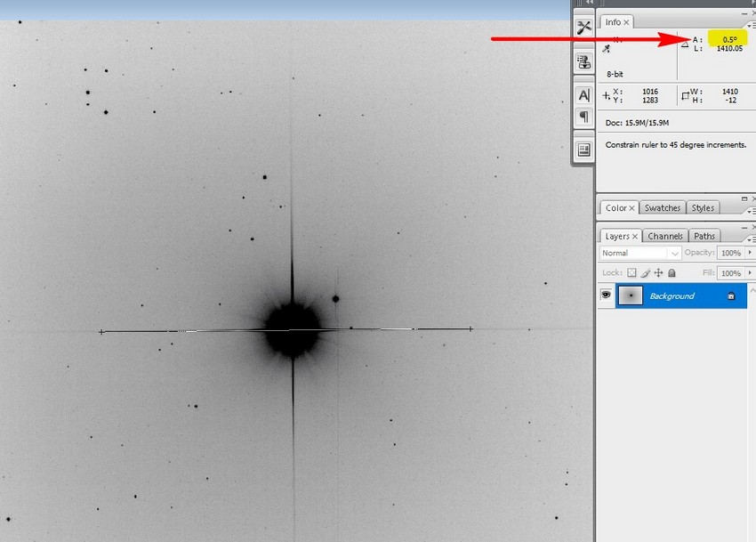Click the eyedropper icon in Info panel

pos(607,49)
